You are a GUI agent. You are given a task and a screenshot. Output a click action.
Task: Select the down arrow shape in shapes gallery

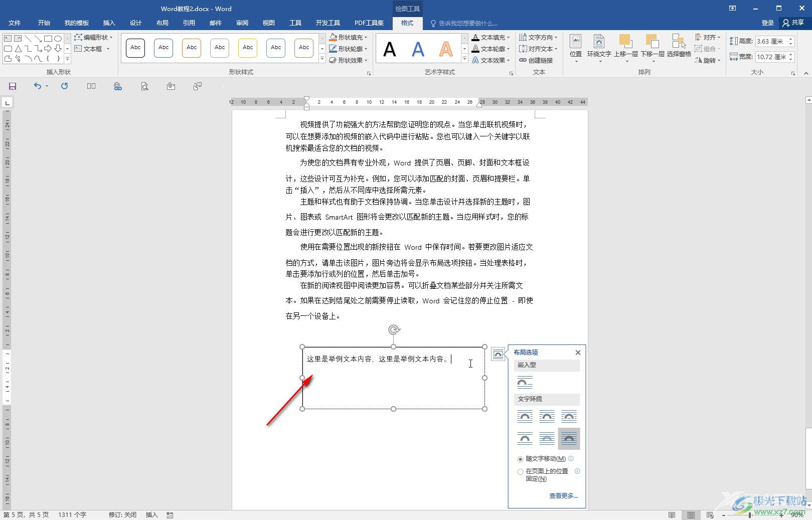pyautogui.click(x=58, y=49)
